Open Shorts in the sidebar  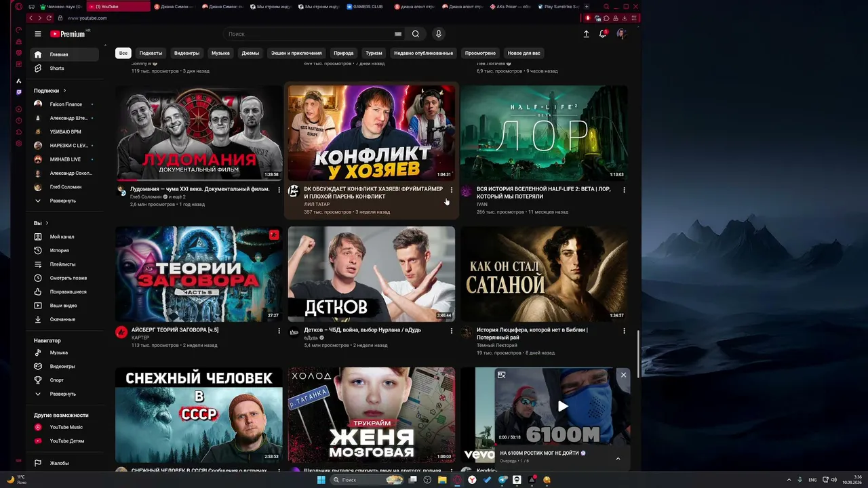click(65, 68)
